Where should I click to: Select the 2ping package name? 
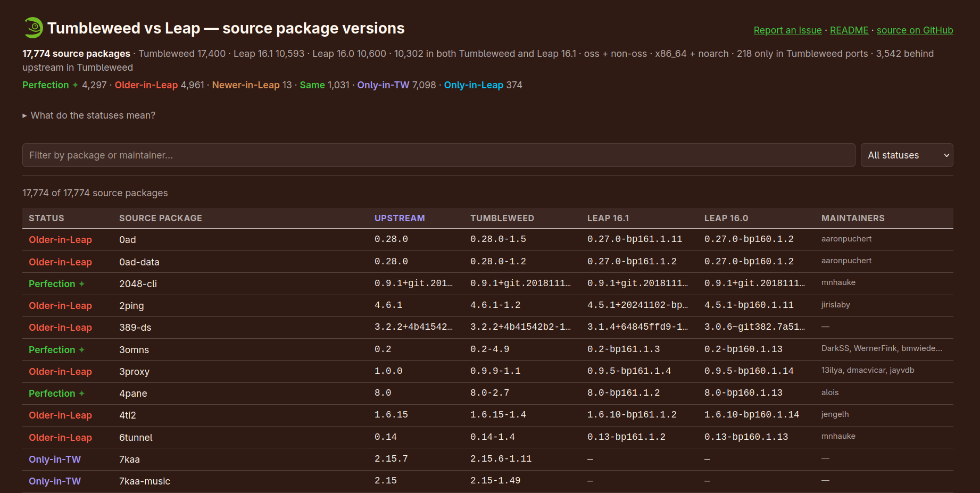(x=131, y=306)
